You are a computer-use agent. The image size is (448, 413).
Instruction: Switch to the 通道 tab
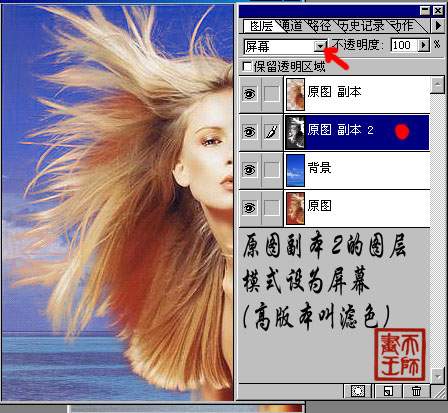(x=291, y=26)
